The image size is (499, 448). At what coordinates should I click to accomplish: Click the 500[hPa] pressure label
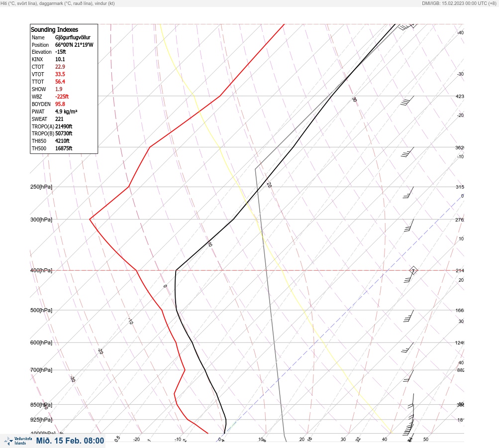point(41,310)
